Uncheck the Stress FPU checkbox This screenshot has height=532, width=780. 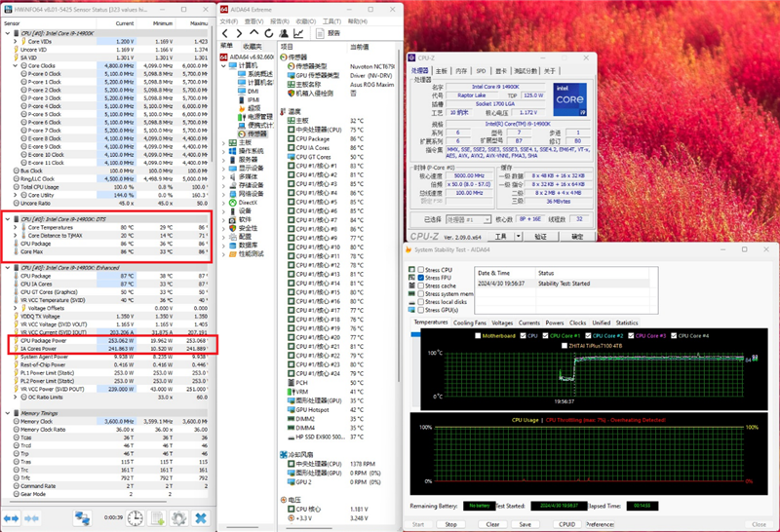421,278
